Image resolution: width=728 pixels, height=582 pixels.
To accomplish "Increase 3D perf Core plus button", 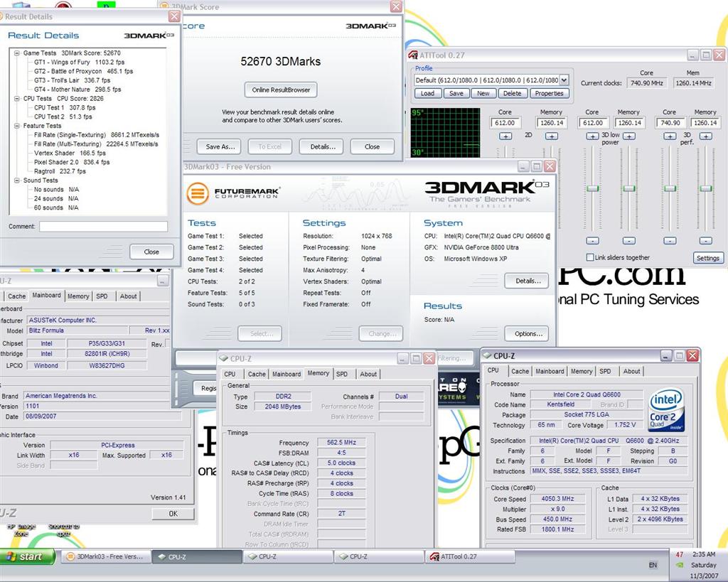I will point(670,136).
